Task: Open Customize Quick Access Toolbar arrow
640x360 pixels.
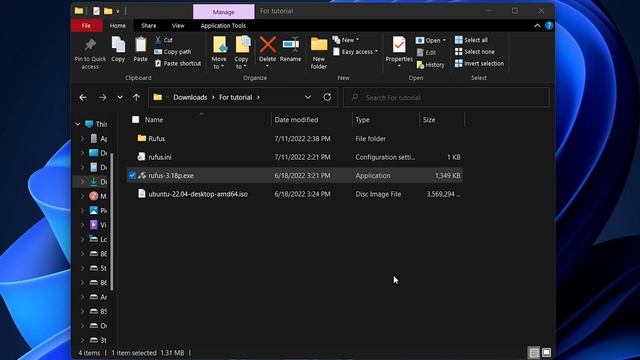Action: pyautogui.click(x=118, y=11)
